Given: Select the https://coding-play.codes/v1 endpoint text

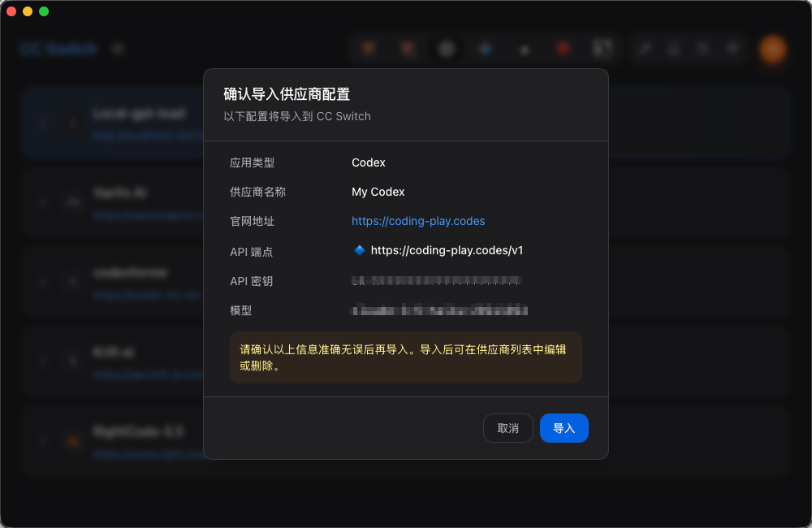Looking at the screenshot, I should pyautogui.click(x=447, y=250).
